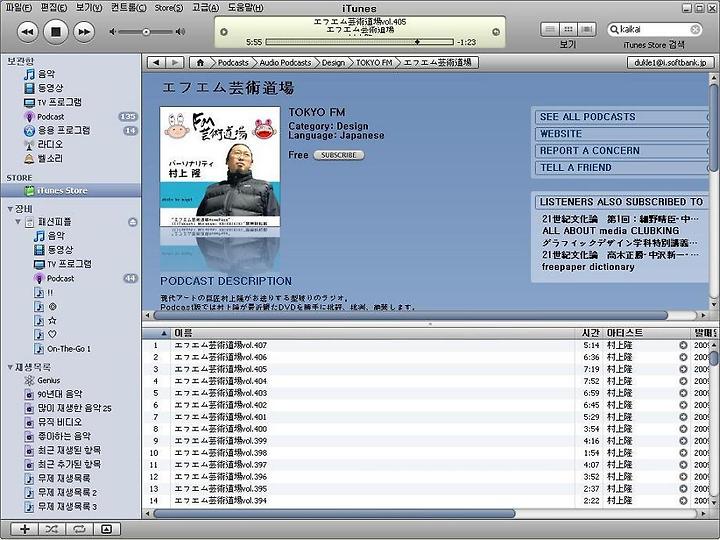720x540 pixels.
Task: Collapse the 장비 devices section
Action: tap(10, 209)
